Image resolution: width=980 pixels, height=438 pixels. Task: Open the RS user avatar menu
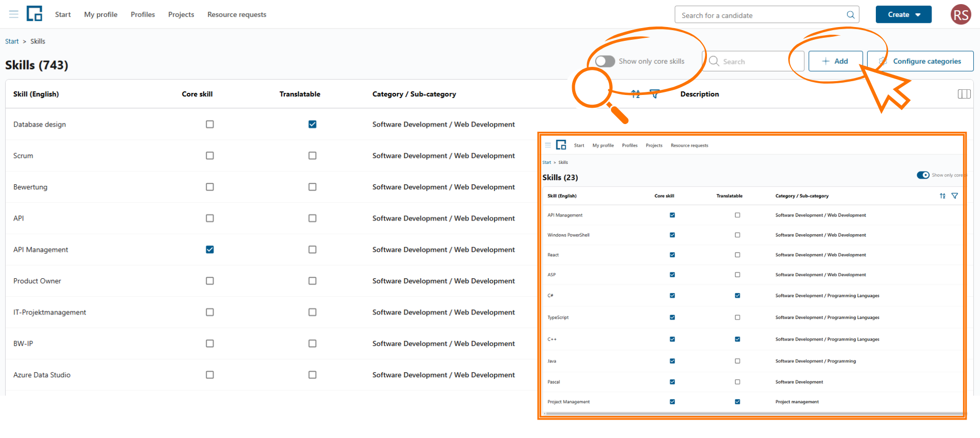click(961, 14)
